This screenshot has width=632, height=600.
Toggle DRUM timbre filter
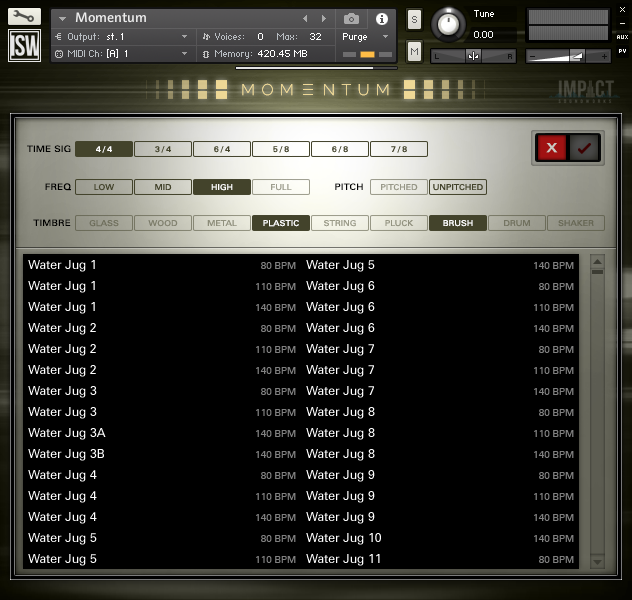517,223
